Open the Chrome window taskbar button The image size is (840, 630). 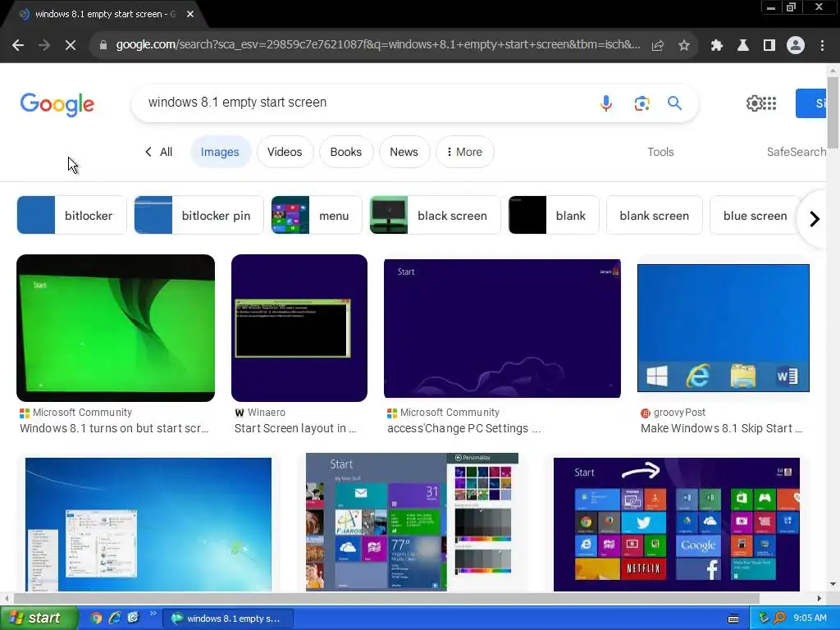(228, 619)
